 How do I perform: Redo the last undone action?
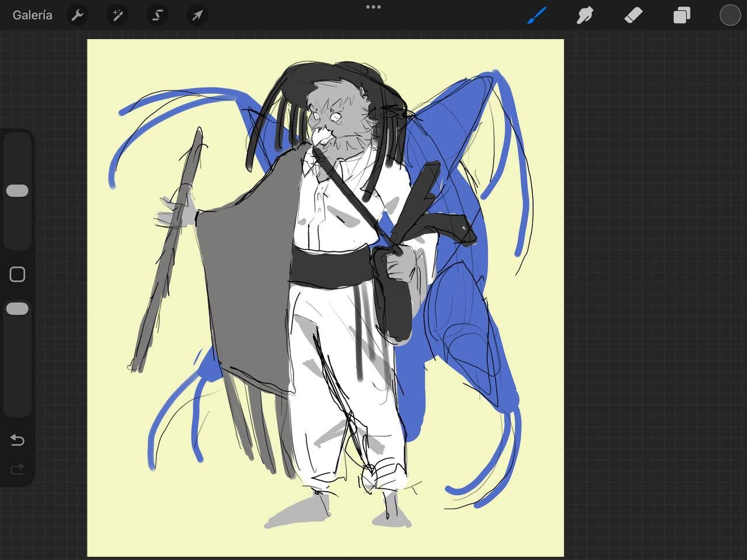[x=18, y=469]
